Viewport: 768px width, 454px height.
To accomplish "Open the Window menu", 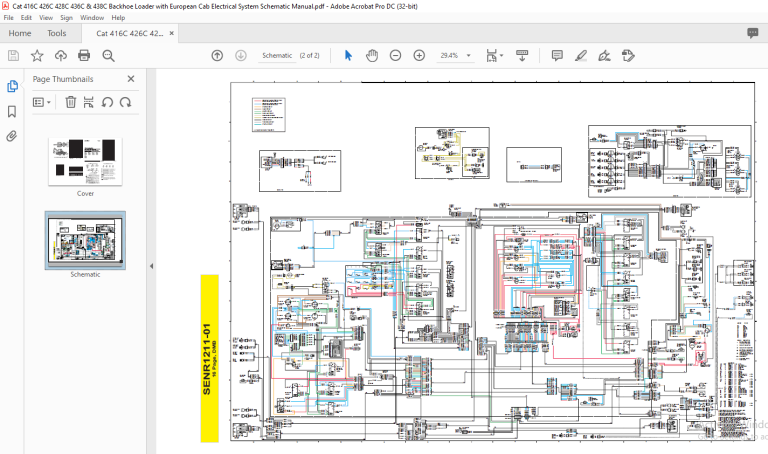I will 92,18.
